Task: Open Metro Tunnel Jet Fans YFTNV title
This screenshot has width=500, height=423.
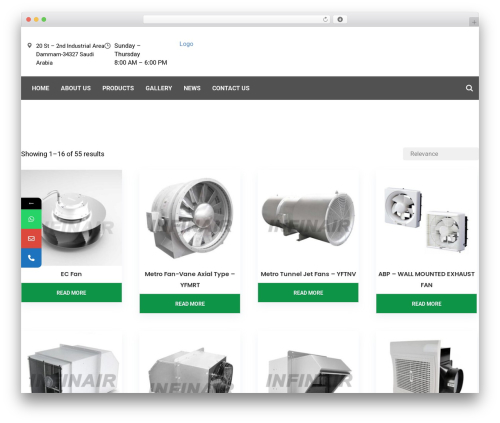Action: (308, 274)
